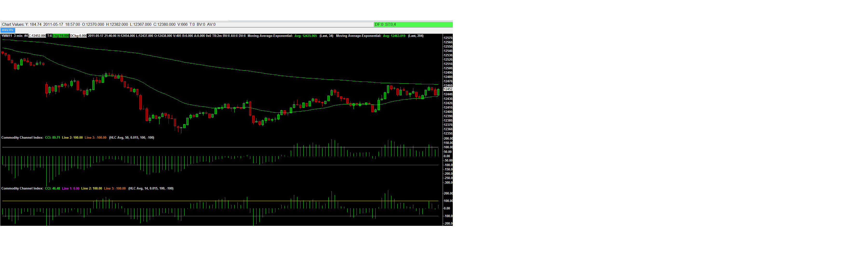Click the magenta 'Line 1: 0.00' label
The width and height of the screenshot is (868, 260).
(70, 188)
